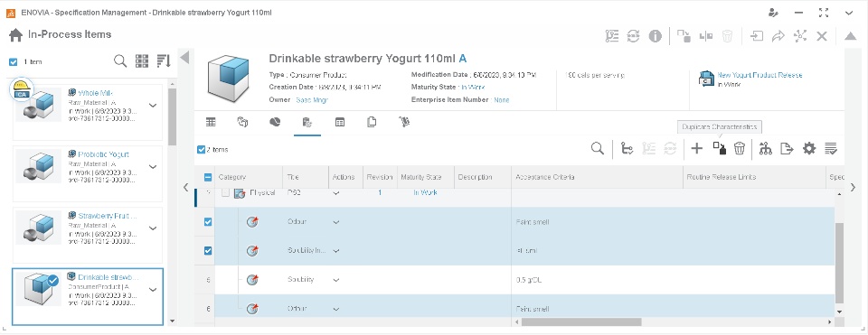Click the Duplicate Characteristics icon
The image size is (868, 335).
click(719, 148)
